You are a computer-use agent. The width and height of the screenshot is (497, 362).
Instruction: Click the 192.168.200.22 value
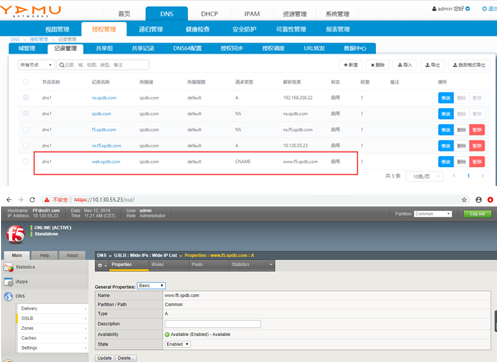[x=298, y=98]
